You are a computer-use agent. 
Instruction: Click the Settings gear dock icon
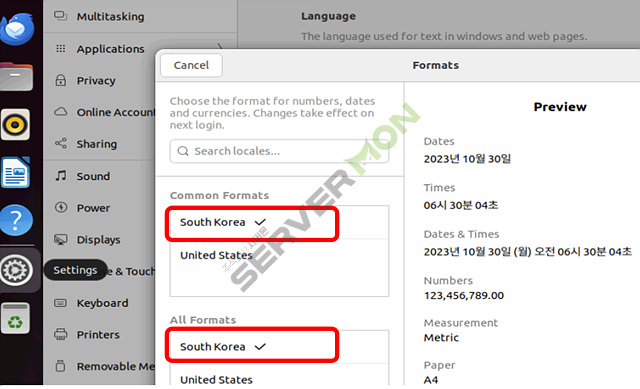[16, 270]
